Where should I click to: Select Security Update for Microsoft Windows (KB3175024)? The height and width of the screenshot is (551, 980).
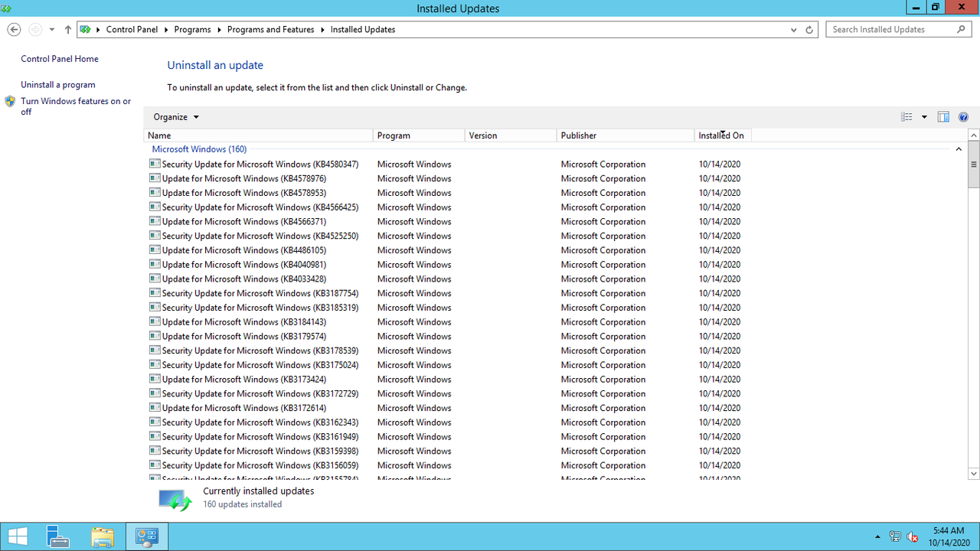[x=260, y=365]
